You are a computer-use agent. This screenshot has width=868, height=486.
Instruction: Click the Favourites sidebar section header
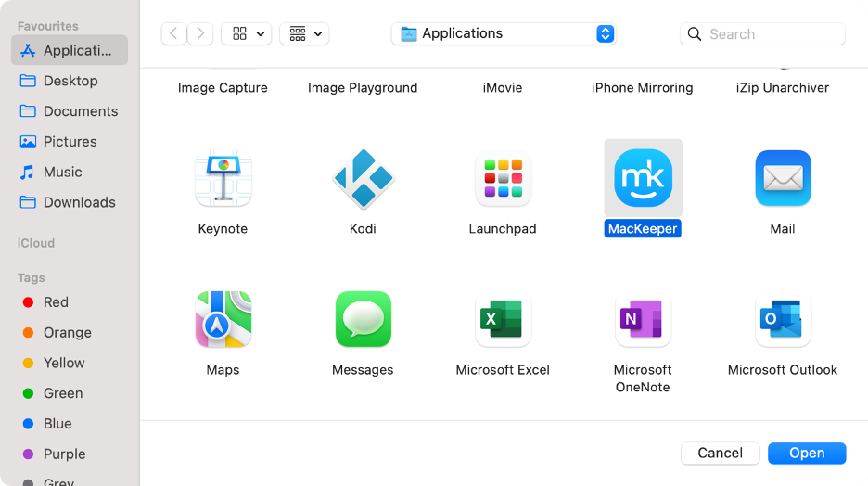click(47, 26)
